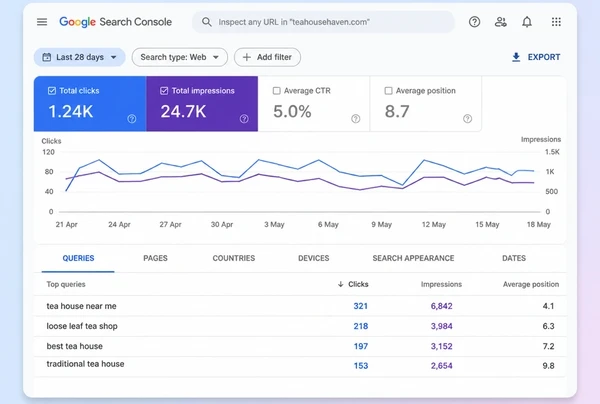600x404 pixels.
Task: Click the average position value 6.3
Action: click(548, 326)
